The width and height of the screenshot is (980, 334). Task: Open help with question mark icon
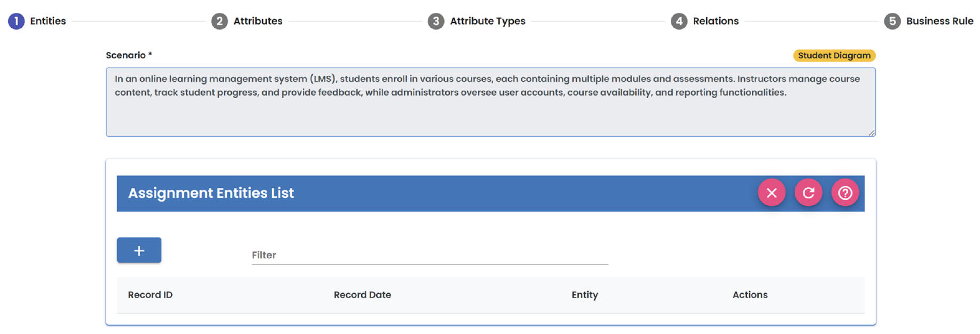pos(845,193)
